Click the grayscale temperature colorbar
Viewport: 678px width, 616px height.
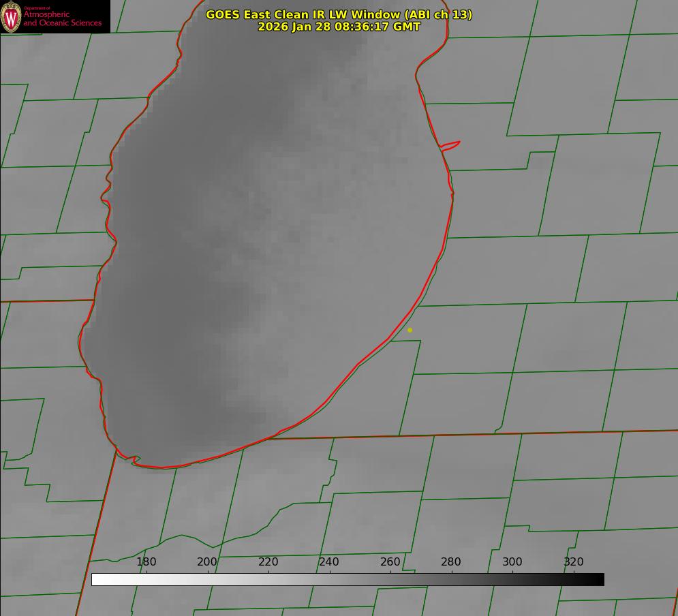coord(348,579)
